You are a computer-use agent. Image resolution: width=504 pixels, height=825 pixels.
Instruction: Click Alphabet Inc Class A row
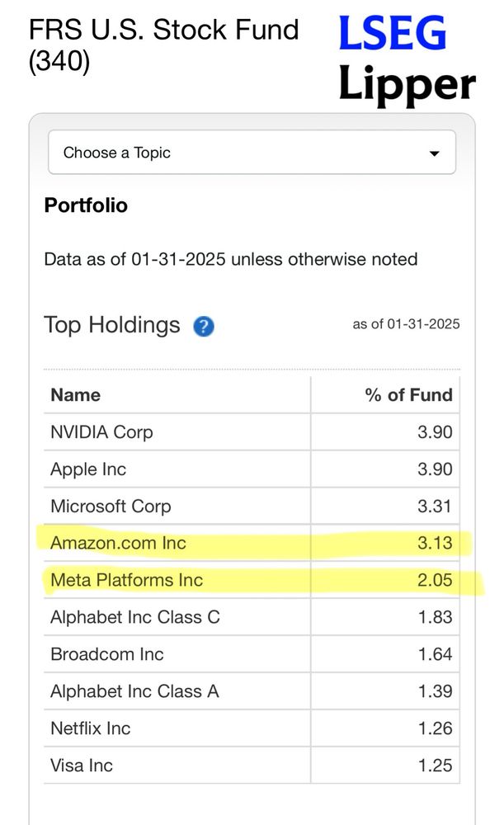(x=252, y=691)
